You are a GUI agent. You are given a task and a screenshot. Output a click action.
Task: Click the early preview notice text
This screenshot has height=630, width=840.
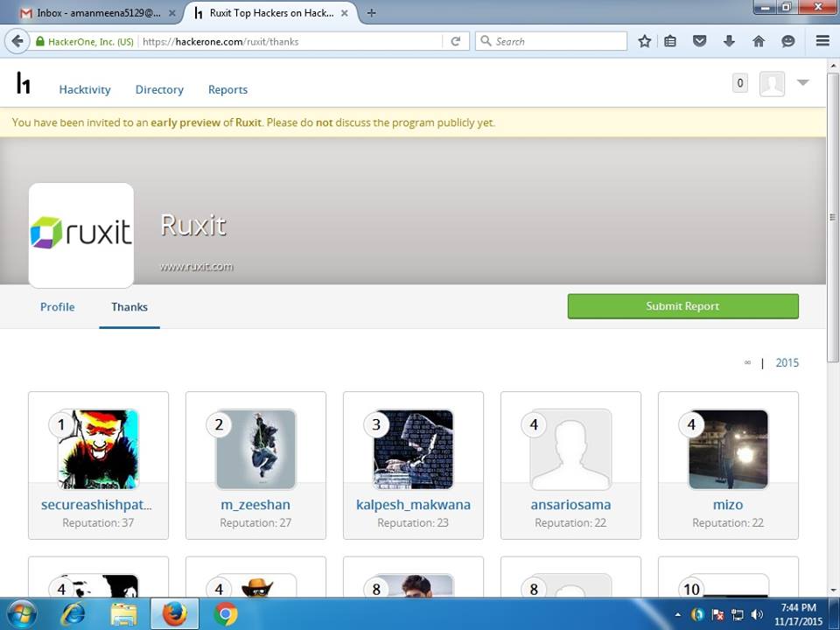point(254,122)
